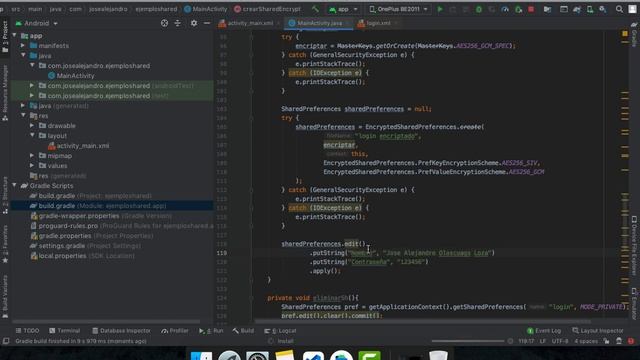Click the user account icon in toolbar
This screenshot has height=360, width=640.
[632, 9]
